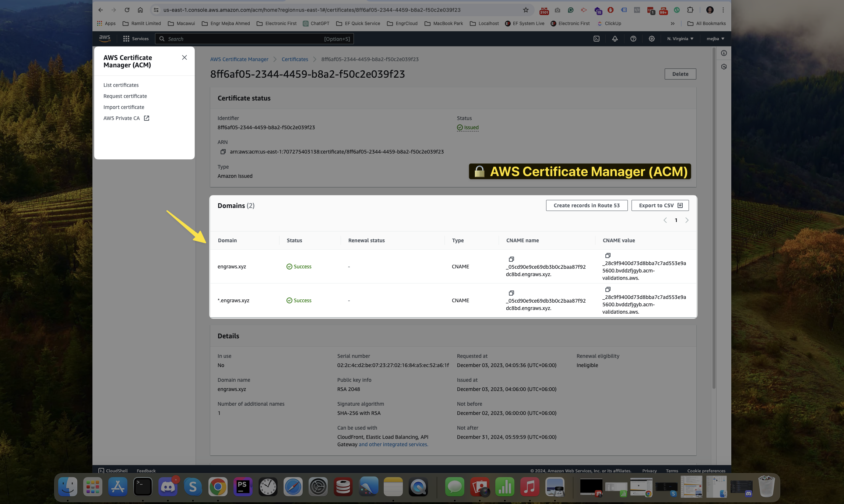
Task: Open the Apps bookmark shortcut
Action: coord(106,24)
